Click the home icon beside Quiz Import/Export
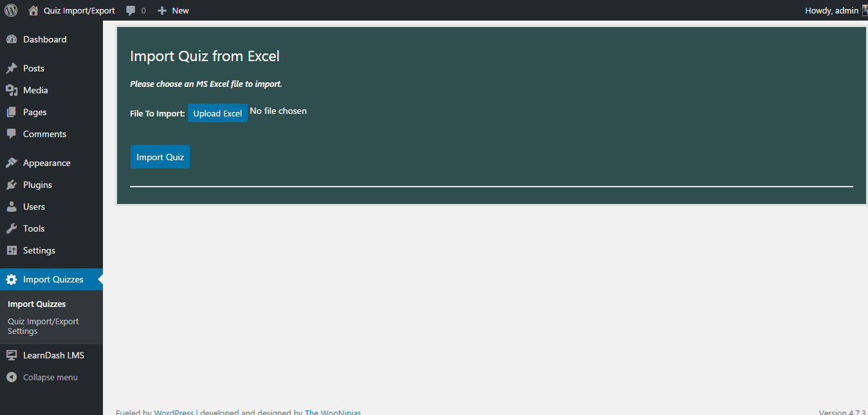The image size is (868, 415). tap(33, 10)
